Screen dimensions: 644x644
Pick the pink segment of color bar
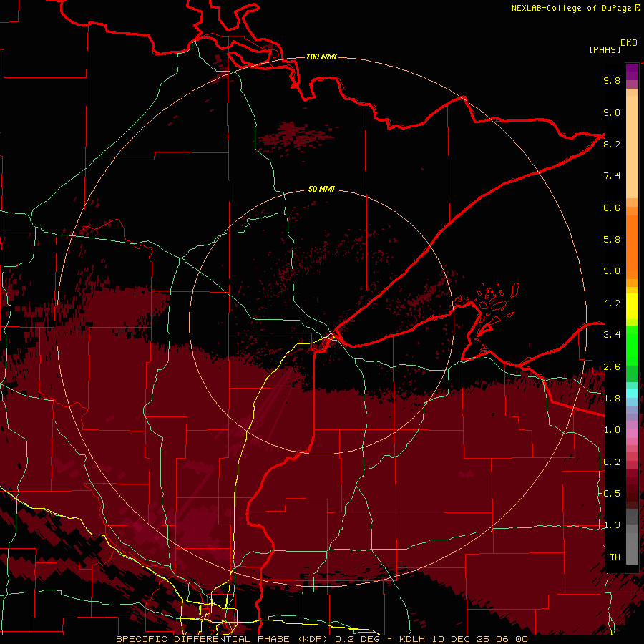click(632, 434)
